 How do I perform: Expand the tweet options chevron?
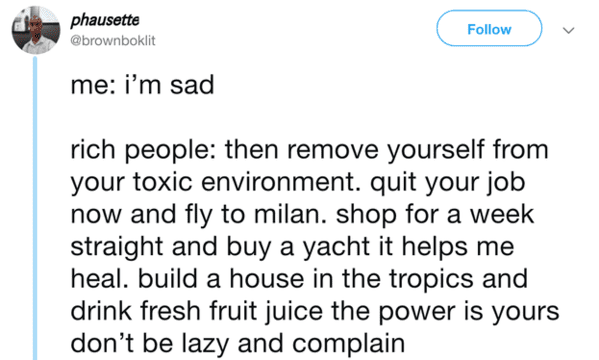[x=569, y=30]
